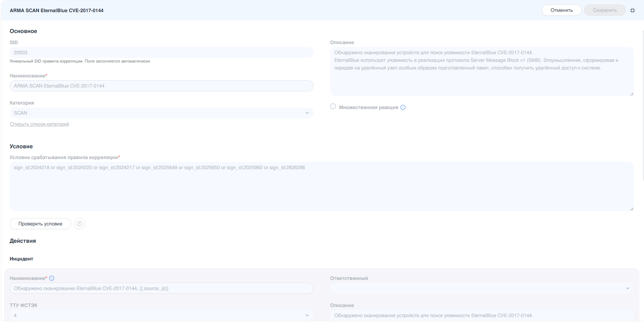This screenshot has height=323, width=644.
Task: Expand the Ответственный dropdown
Action: pyautogui.click(x=481, y=288)
